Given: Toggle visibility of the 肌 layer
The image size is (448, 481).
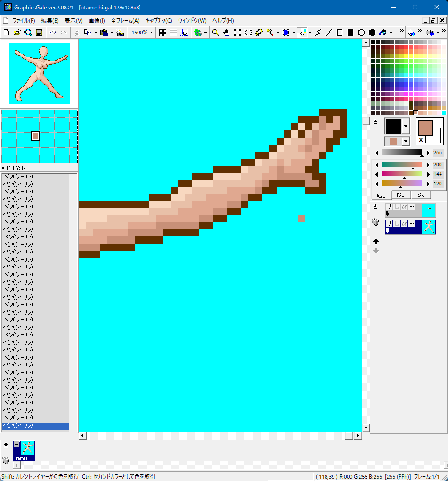Looking at the screenshot, I should 389,224.
